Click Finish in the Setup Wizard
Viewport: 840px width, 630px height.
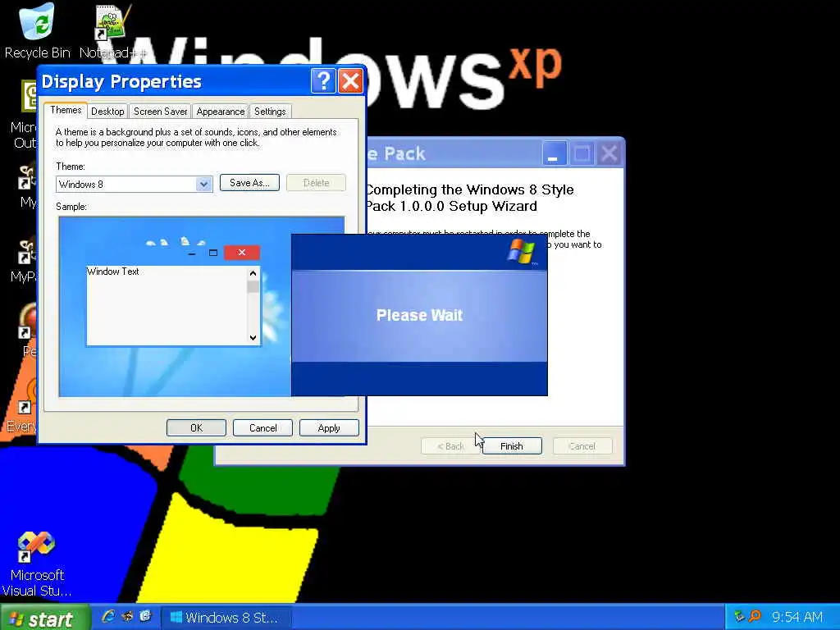pyautogui.click(x=512, y=446)
